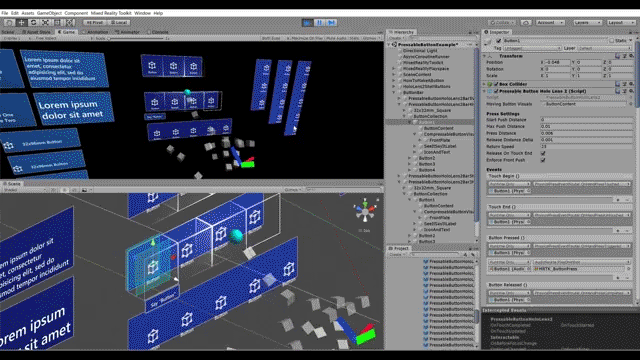Screen dimensions: 640x360
Task: Open the Layers dropdown in toolbar
Action: pyautogui.click(x=587, y=22)
